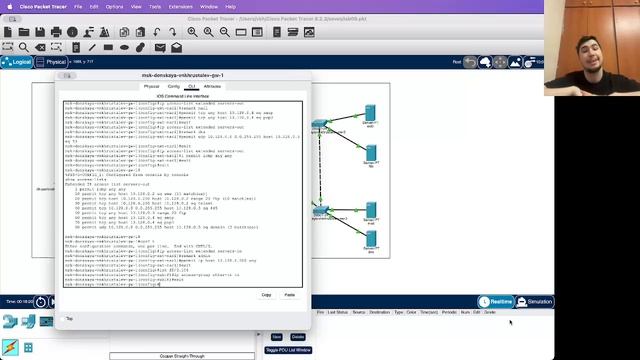The width and height of the screenshot is (640, 360).
Task: Switch to the Config tab in device window
Action: click(x=173, y=87)
